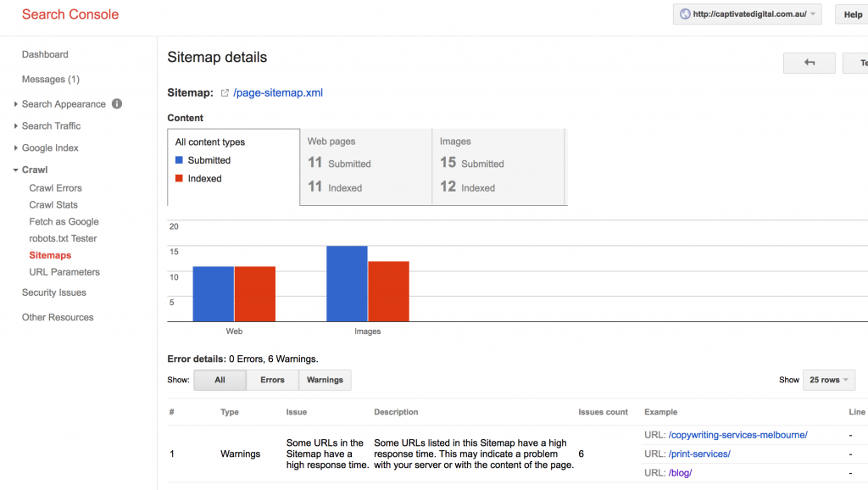The width and height of the screenshot is (868, 490).
Task: Expand the Google Index section
Action: click(x=15, y=148)
